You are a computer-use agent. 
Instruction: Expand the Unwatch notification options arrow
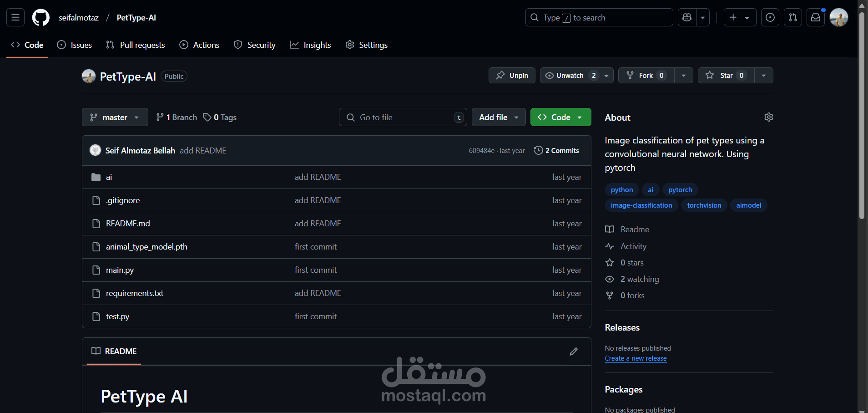pos(606,75)
